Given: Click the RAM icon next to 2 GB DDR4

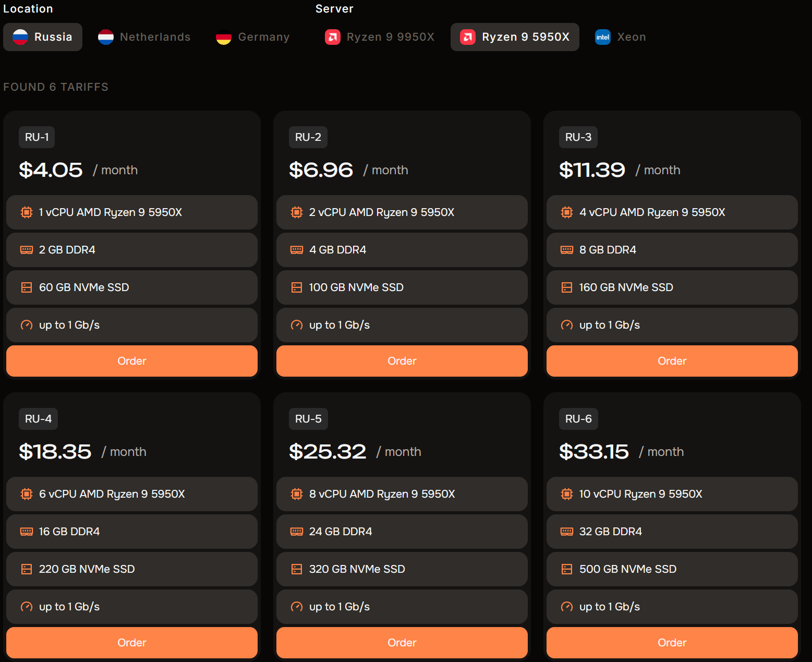Looking at the screenshot, I should pyautogui.click(x=27, y=250).
